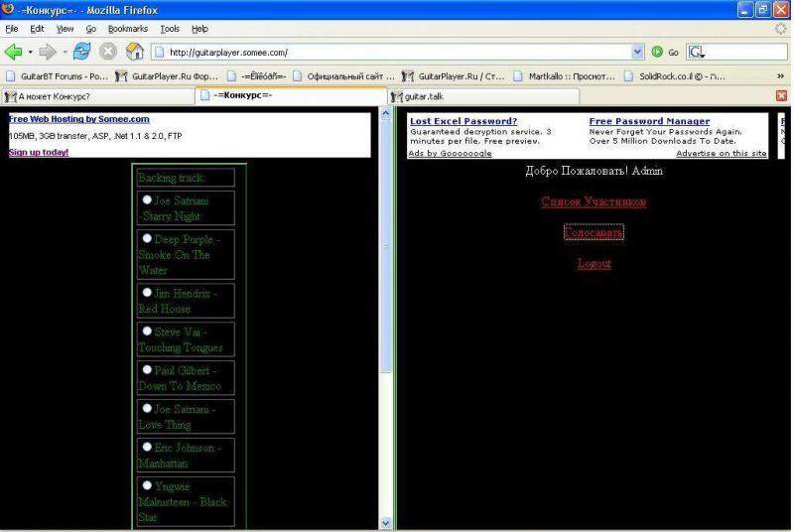
Task: Click the Forward navigation arrow
Action: point(47,52)
